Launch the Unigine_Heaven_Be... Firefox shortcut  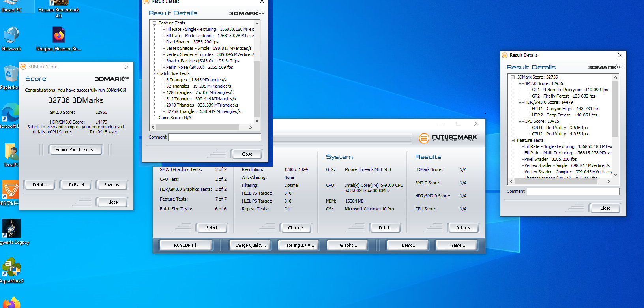coord(58,39)
